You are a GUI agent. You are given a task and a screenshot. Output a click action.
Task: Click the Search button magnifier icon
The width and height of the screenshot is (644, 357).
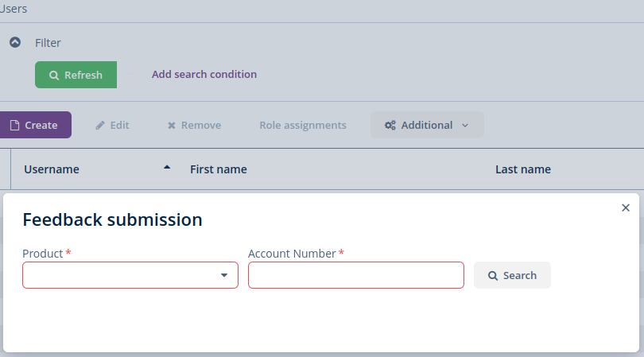pos(493,276)
